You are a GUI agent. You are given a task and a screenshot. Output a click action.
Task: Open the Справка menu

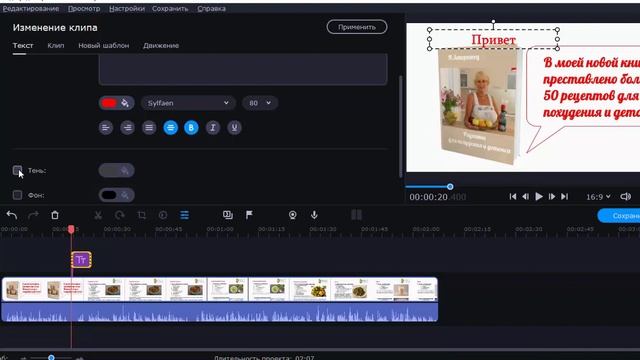[211, 9]
